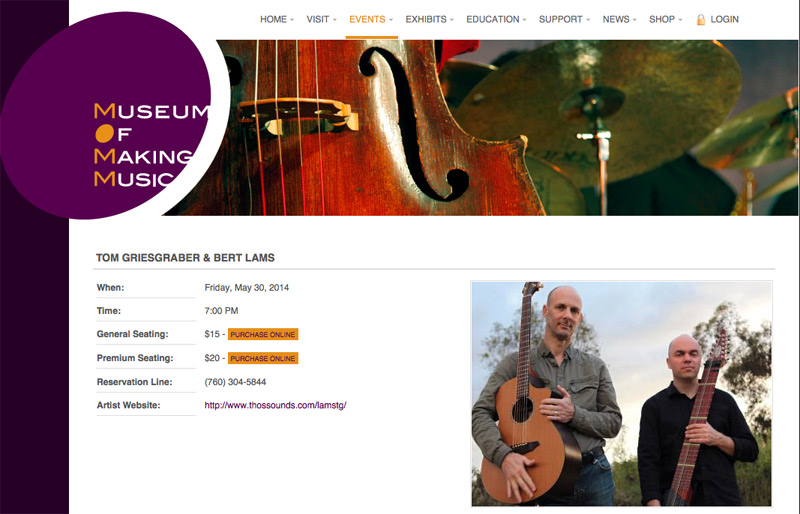
Task: Open the thossounds.com artist website link
Action: pos(276,405)
